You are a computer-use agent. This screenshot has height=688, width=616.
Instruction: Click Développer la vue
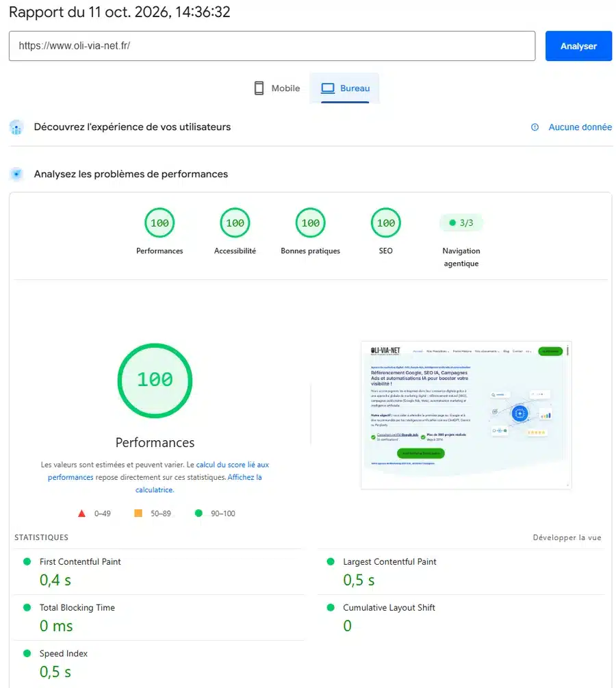567,537
